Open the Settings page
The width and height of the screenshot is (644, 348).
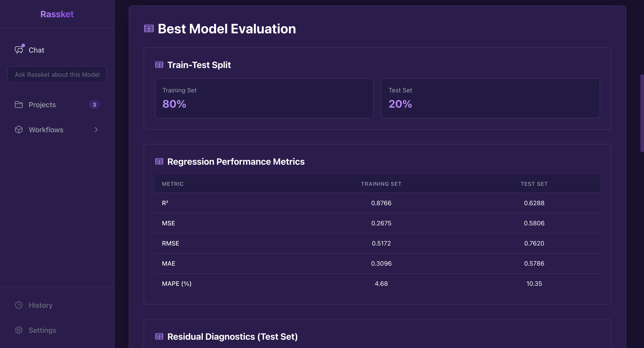[x=42, y=330]
